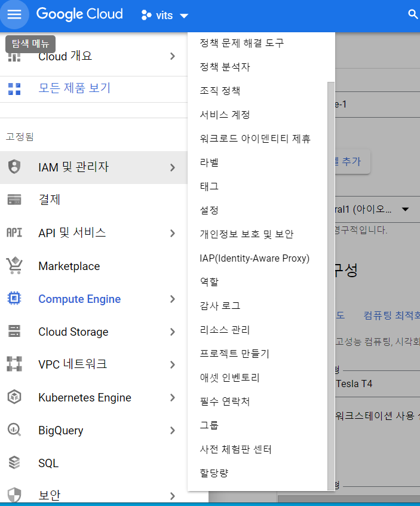Open 설정 in the IAM submenu
Viewport: 420px width, 506px height.
(x=209, y=210)
